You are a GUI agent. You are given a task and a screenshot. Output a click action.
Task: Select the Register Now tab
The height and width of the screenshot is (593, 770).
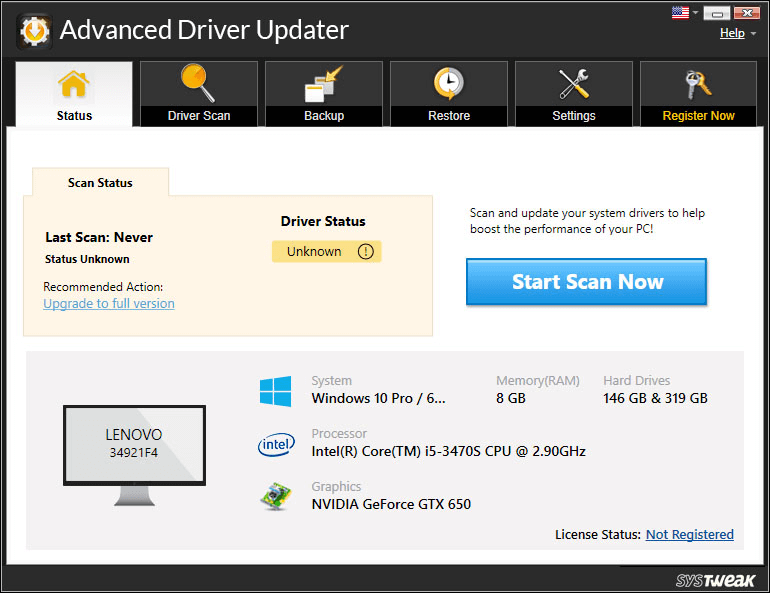pos(698,95)
